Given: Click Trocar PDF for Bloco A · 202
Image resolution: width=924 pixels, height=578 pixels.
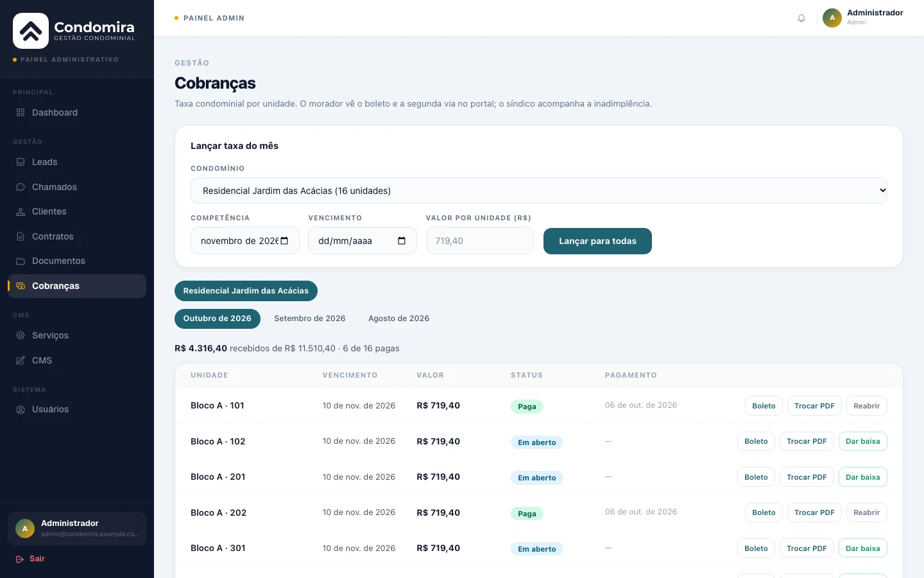Looking at the screenshot, I should 814,512.
